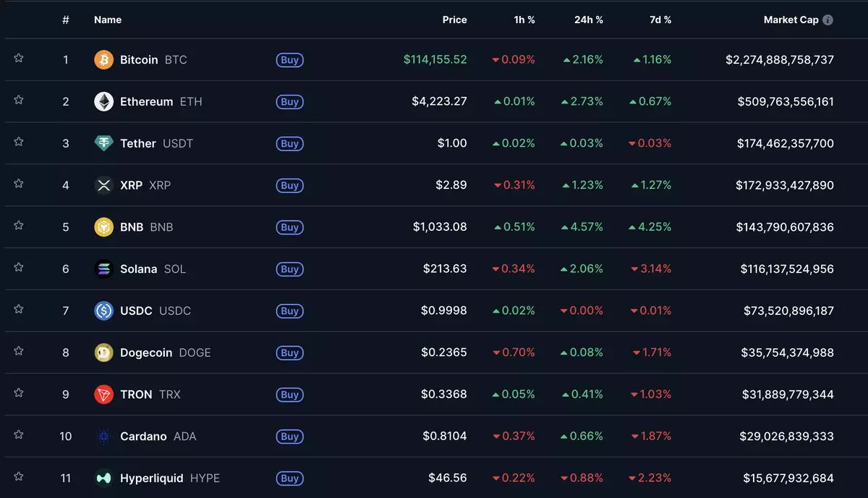868x498 pixels.
Task: Open the Market Cap info icon
Action: pyautogui.click(x=827, y=20)
